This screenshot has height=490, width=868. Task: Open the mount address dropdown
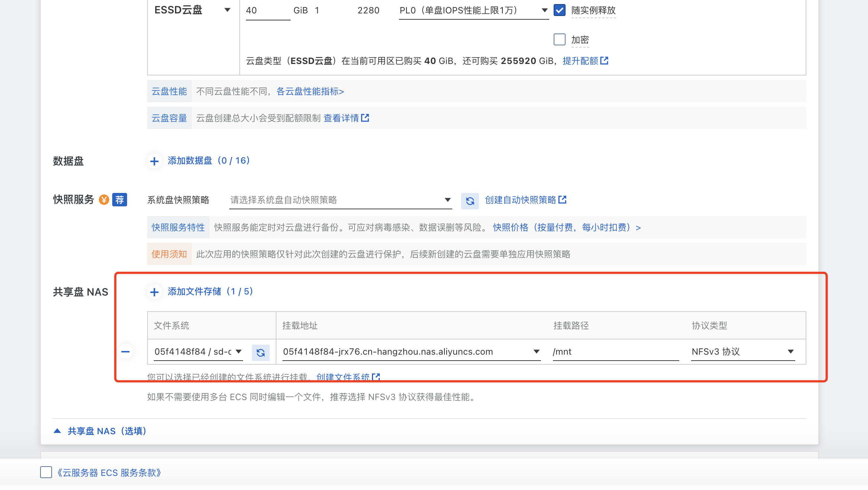(411, 352)
